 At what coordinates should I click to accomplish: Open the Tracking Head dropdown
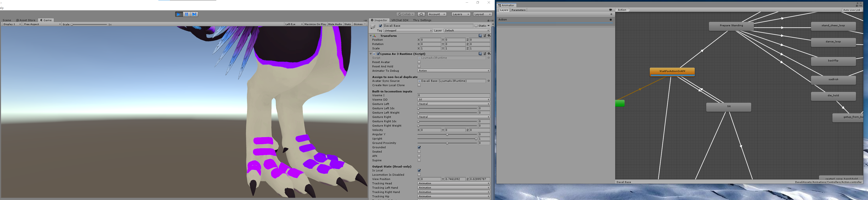453,183
